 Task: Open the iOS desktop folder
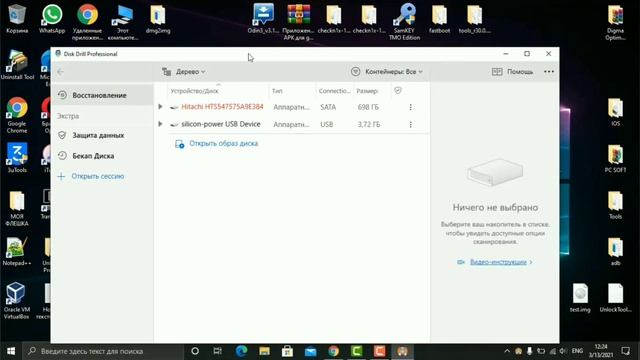(616, 112)
